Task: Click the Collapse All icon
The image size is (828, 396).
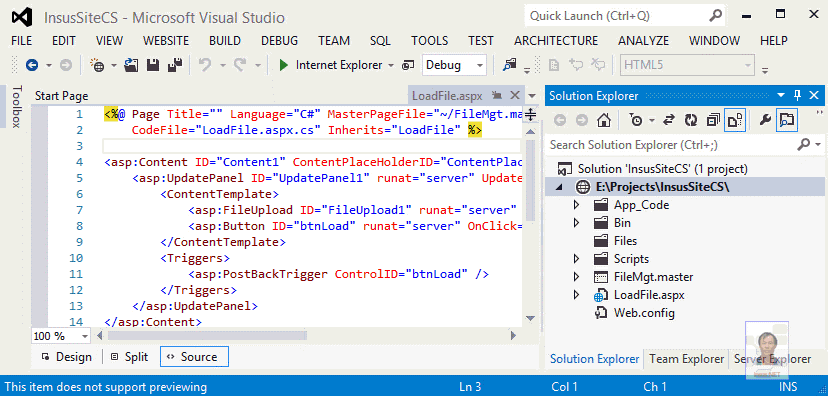Action: [713, 120]
